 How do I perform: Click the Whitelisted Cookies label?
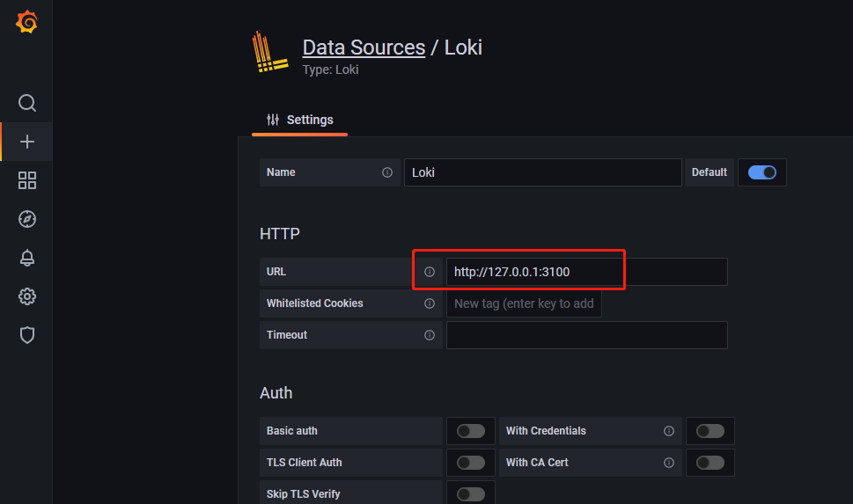coord(314,303)
